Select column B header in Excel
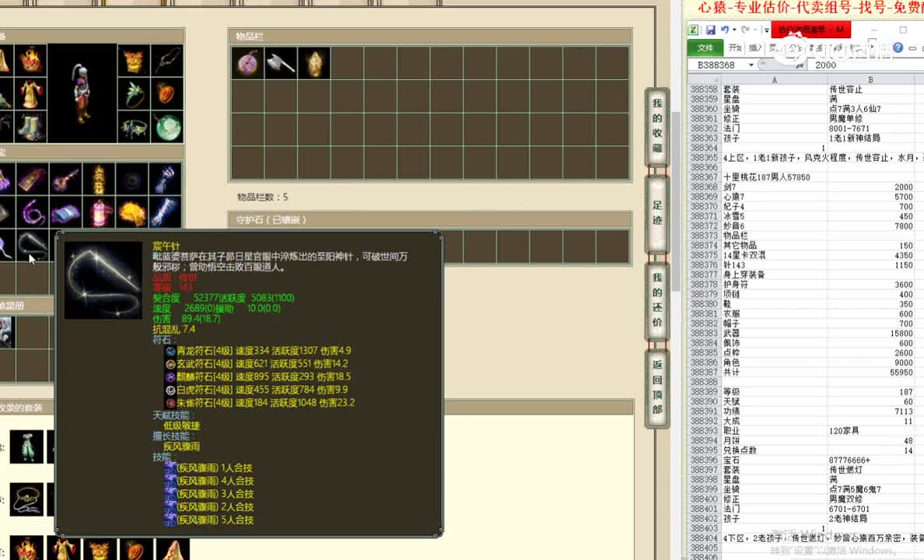 coord(870,79)
